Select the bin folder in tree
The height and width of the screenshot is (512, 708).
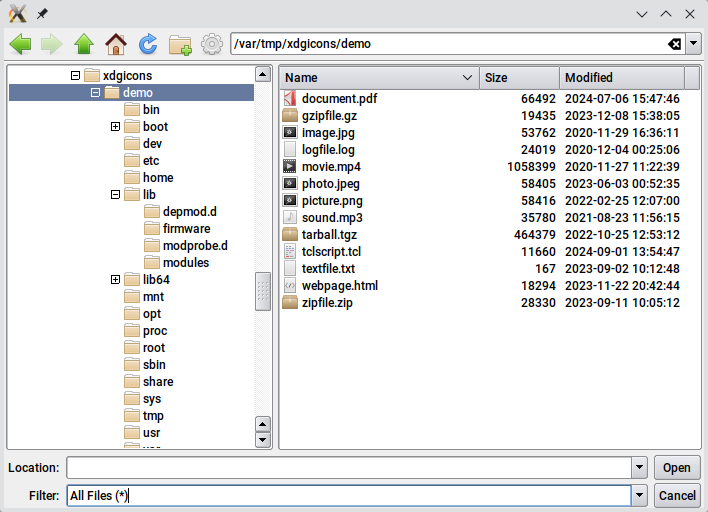point(142,110)
